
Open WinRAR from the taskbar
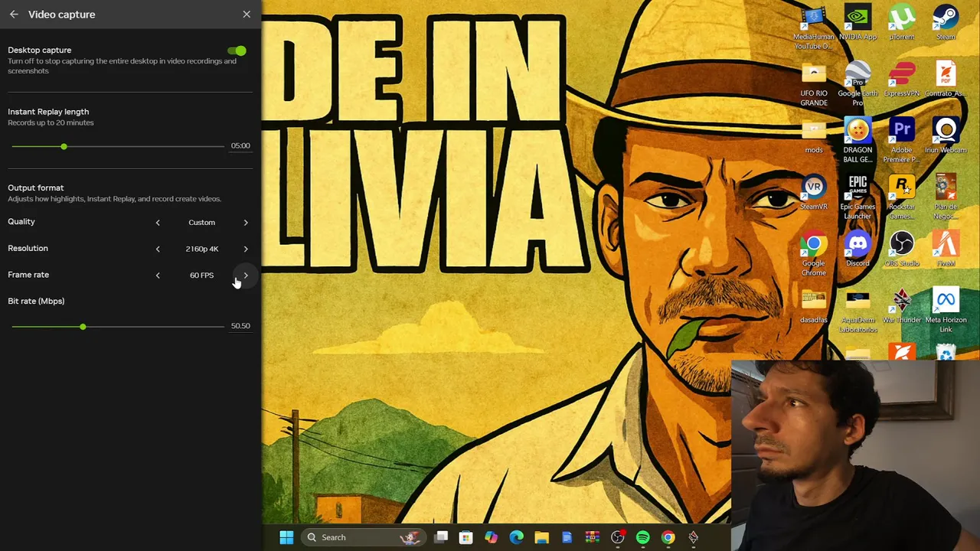[592, 538]
